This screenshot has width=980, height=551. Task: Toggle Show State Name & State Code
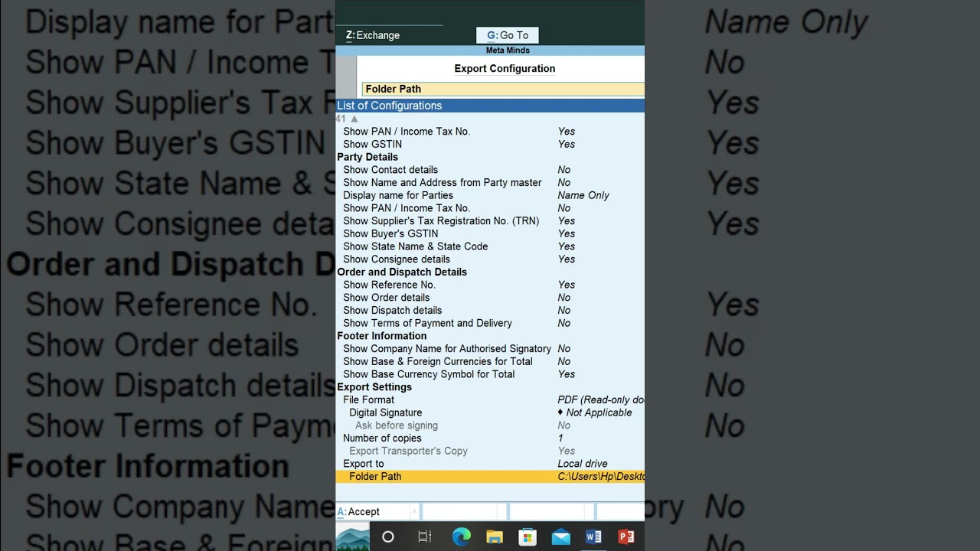point(490,246)
